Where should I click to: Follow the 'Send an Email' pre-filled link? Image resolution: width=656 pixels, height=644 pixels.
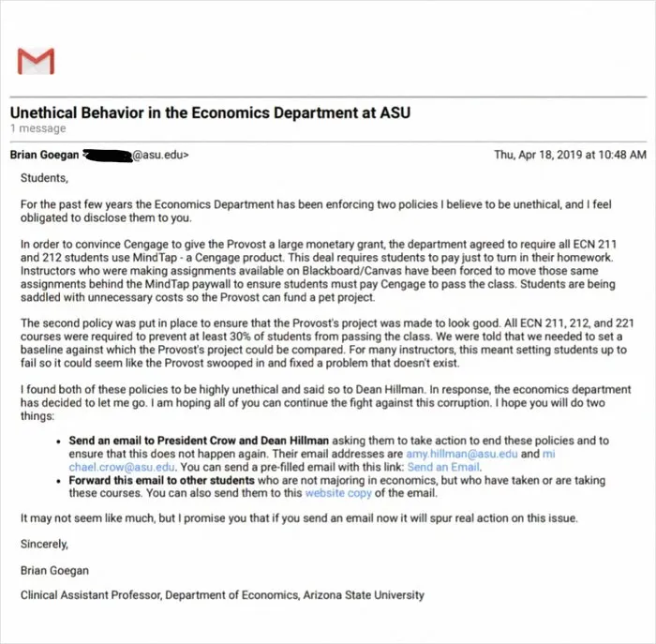click(443, 467)
